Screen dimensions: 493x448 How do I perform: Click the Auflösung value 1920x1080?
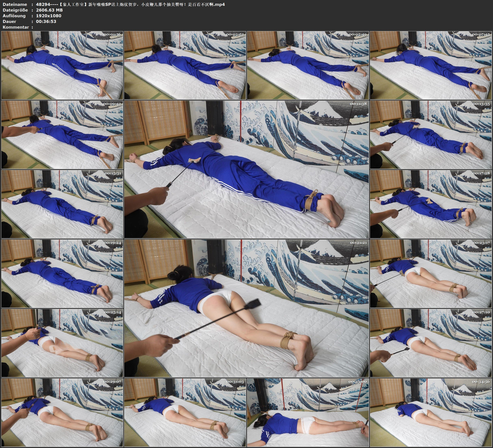coord(48,16)
